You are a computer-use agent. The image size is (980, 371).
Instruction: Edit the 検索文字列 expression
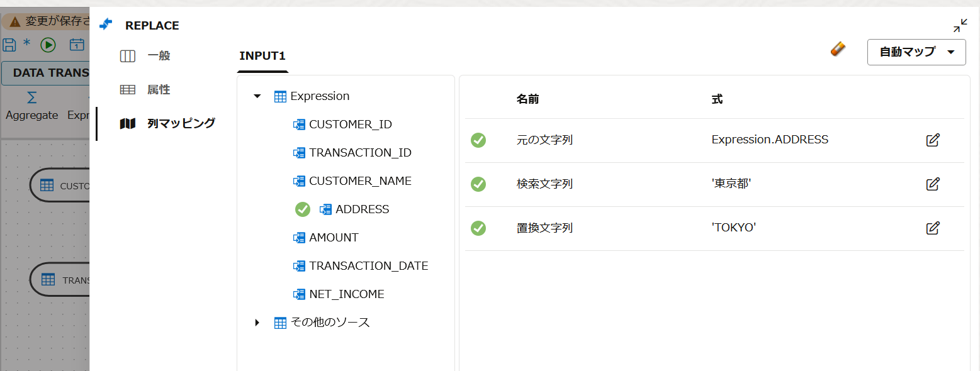pos(933,184)
